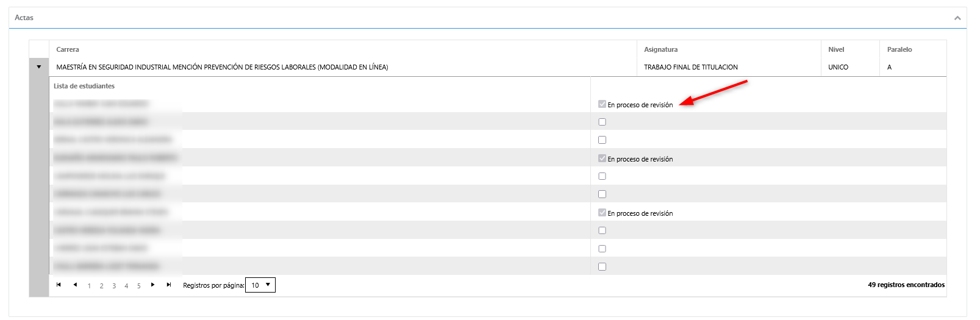Viewport: 980px width, 320px height.
Task: Go to page 2 of results
Action: [x=101, y=286]
